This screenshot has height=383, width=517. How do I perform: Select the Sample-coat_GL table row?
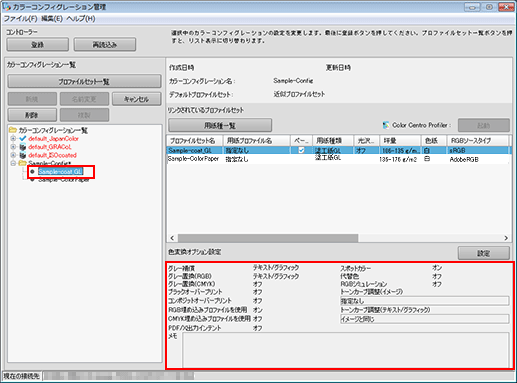pos(338,150)
